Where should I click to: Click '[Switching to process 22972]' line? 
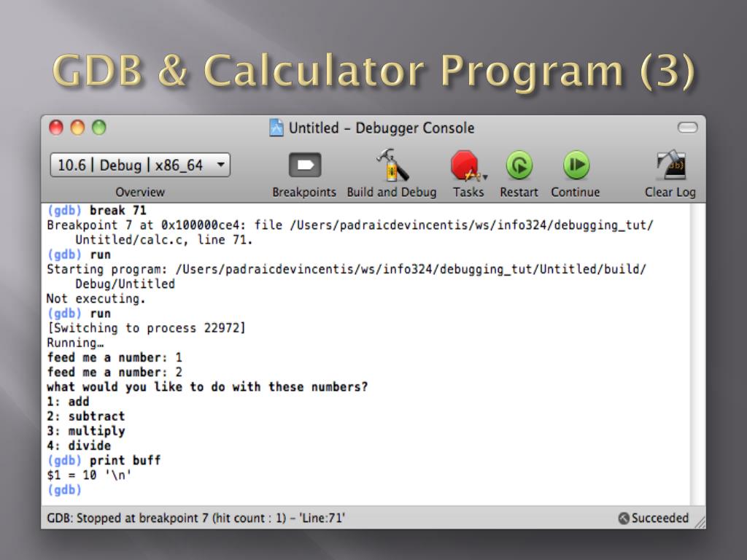(x=146, y=328)
